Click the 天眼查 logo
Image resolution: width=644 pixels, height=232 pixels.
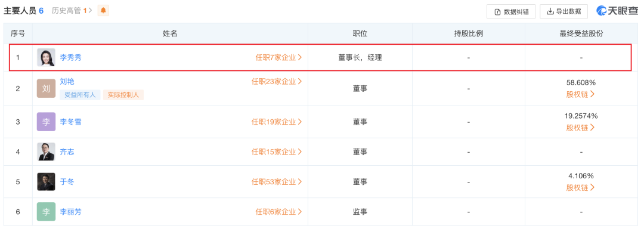pyautogui.click(x=617, y=11)
